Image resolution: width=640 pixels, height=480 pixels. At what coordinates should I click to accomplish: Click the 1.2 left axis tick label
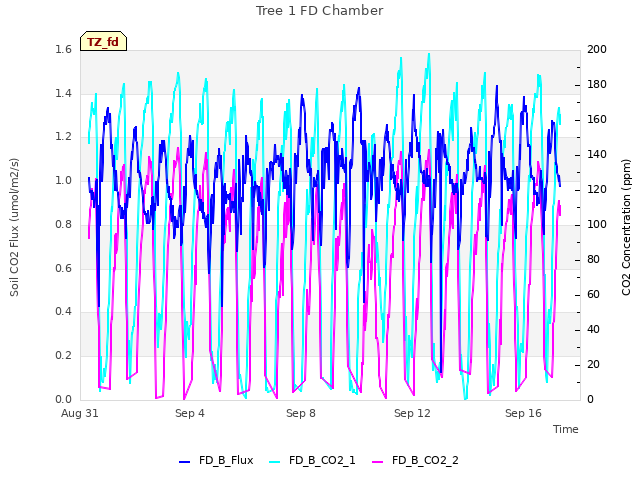(63, 137)
